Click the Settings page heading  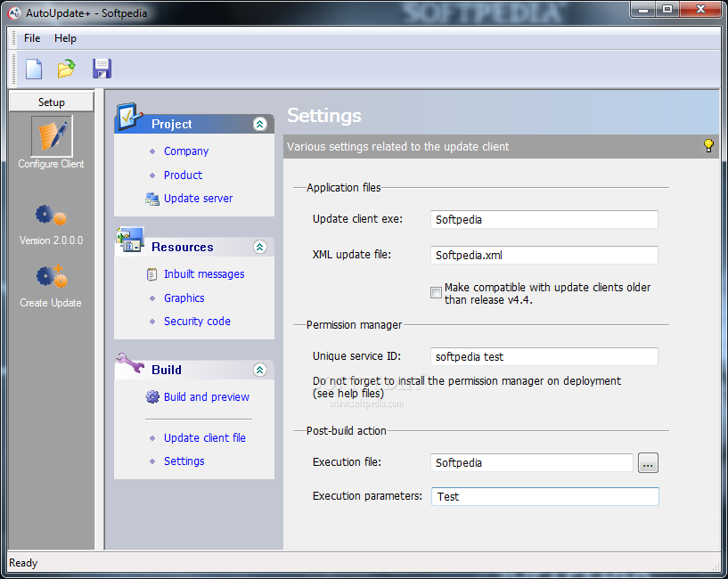click(x=324, y=115)
